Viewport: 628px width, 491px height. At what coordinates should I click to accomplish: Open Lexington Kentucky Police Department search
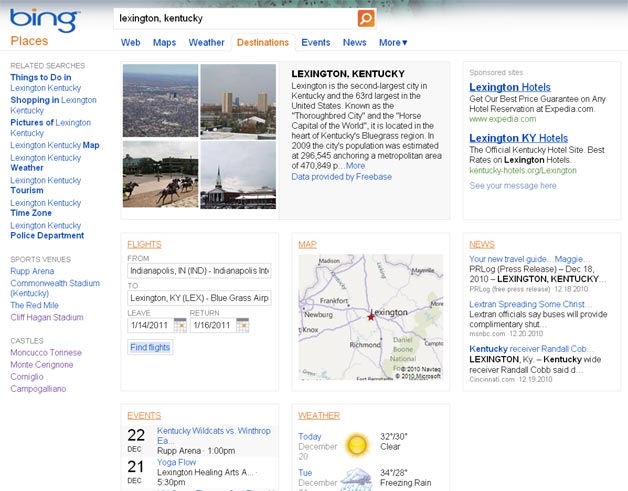point(47,230)
